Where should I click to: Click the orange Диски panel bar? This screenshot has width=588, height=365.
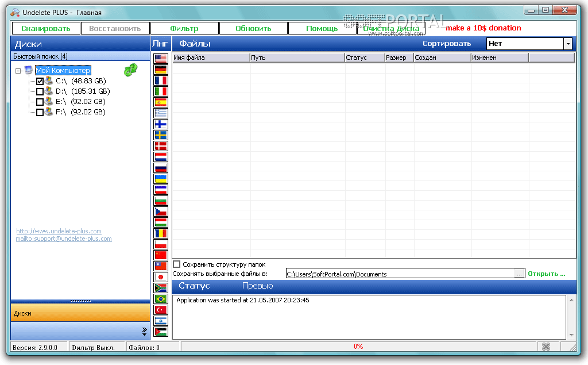pos(80,313)
